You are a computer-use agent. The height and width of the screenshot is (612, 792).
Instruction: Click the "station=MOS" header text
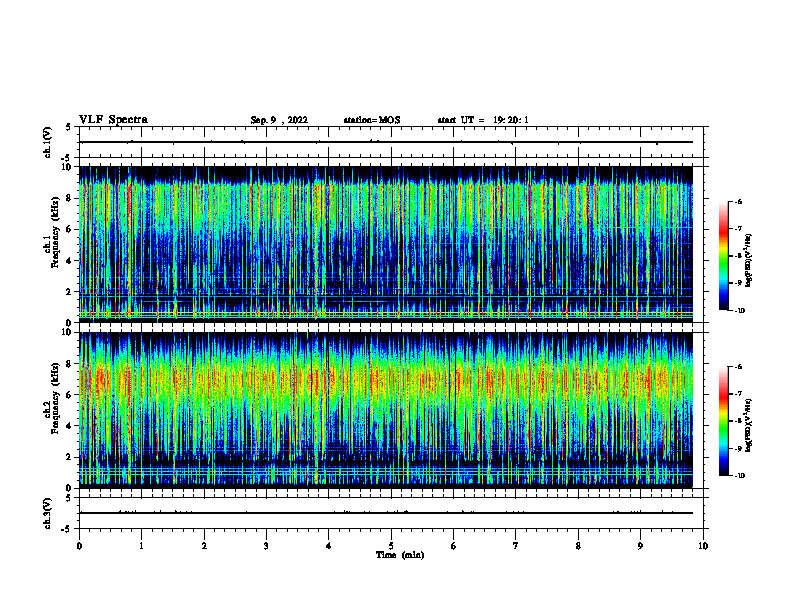pos(372,120)
